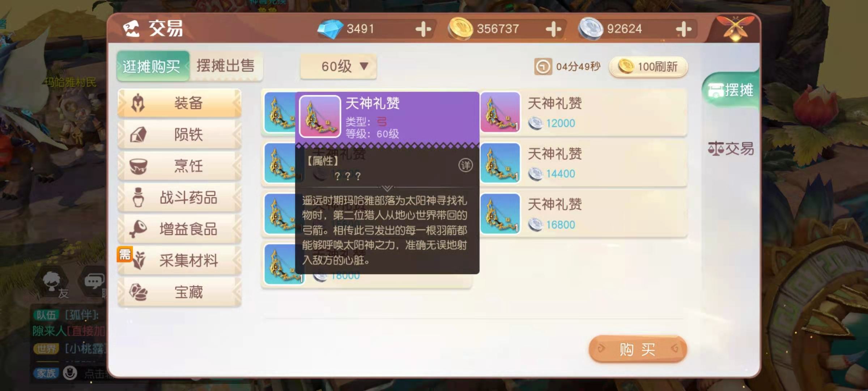Add silver coins with the plus icon
Image resolution: width=868 pixels, height=391 pixels.
[x=684, y=29]
